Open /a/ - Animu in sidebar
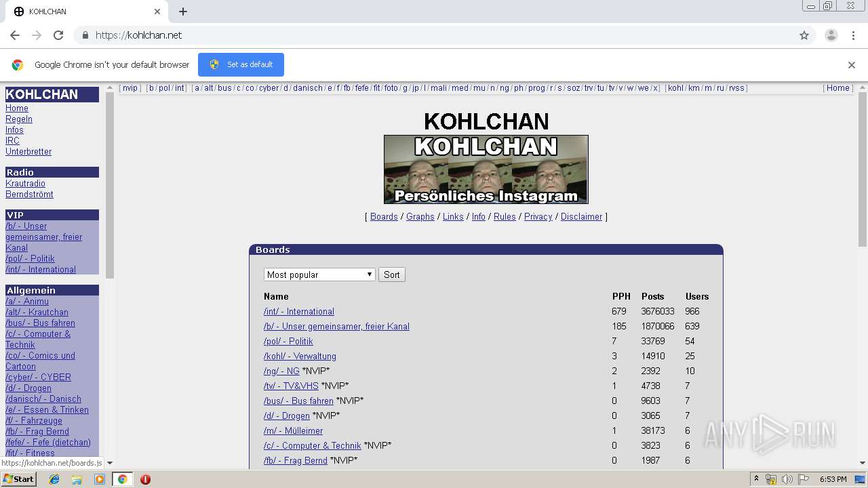This screenshot has width=868, height=488. click(x=27, y=302)
